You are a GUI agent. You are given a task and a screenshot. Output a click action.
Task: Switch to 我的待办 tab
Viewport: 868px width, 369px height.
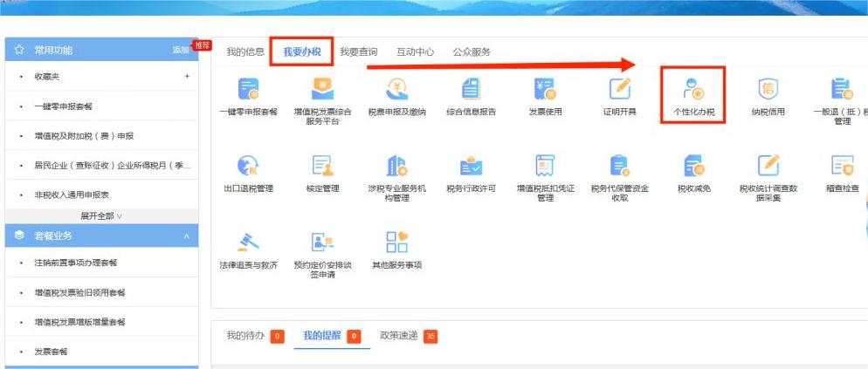click(245, 335)
